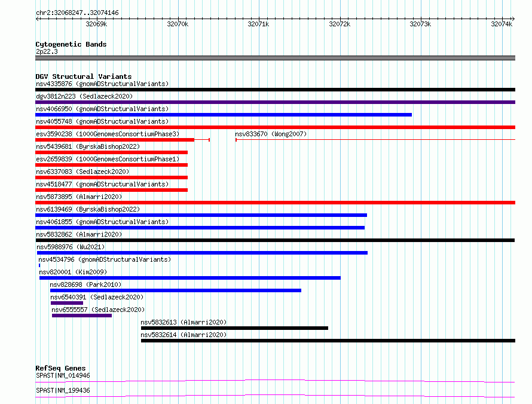Image resolution: width=532 pixels, height=404 pixels.
Task: Click the 32071k ruler tick label
Action: click(x=259, y=24)
